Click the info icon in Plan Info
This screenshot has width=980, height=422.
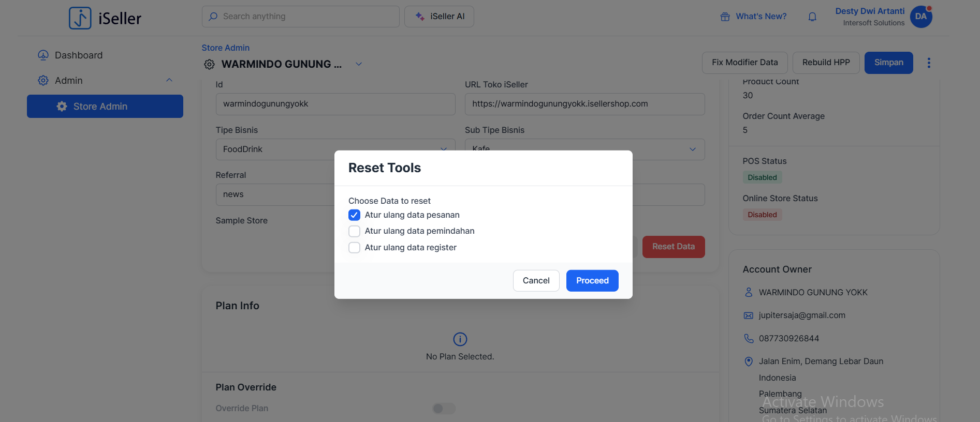[460, 339]
